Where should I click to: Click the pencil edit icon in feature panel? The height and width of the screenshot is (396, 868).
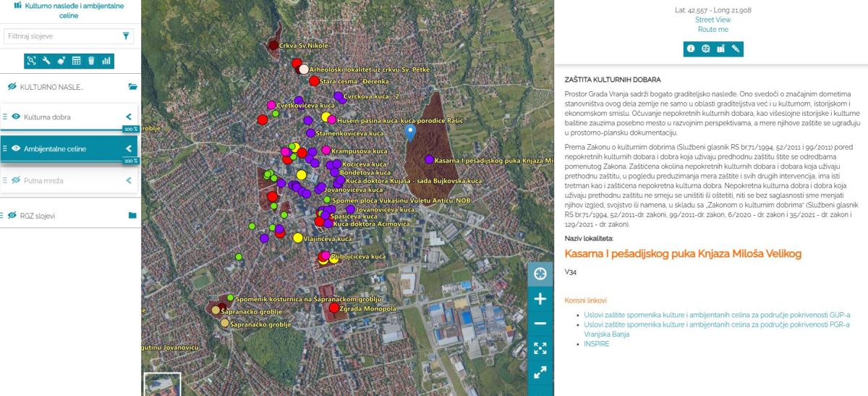tap(736, 49)
